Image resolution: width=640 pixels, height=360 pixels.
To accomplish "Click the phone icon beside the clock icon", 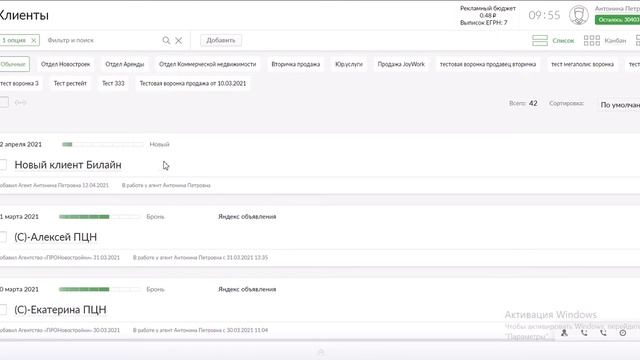I will 603,333.
